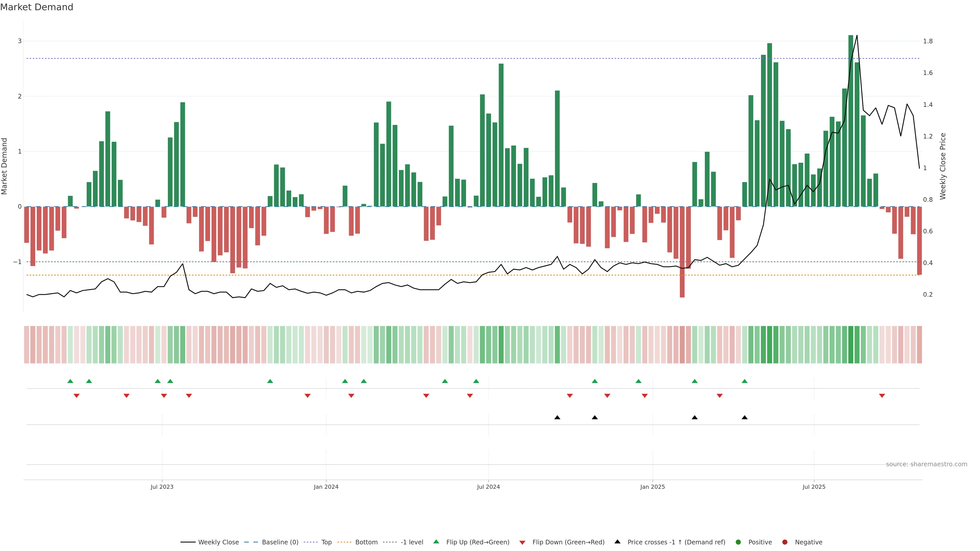The height and width of the screenshot is (551, 980).
Task: Toggle the Top dotted line legend
Action: (x=326, y=542)
